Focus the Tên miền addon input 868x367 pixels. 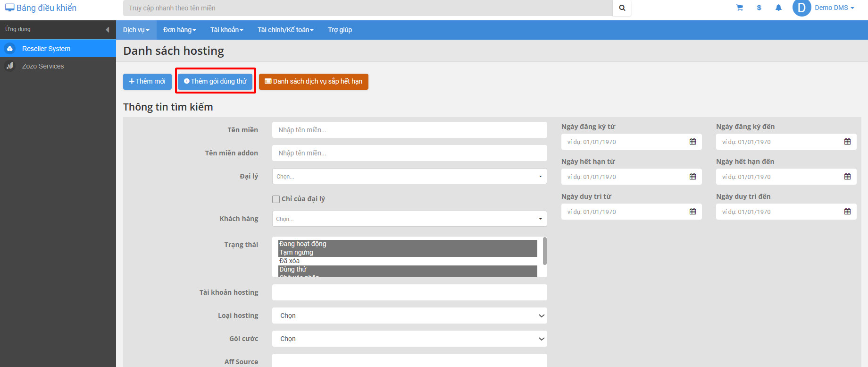click(x=409, y=153)
